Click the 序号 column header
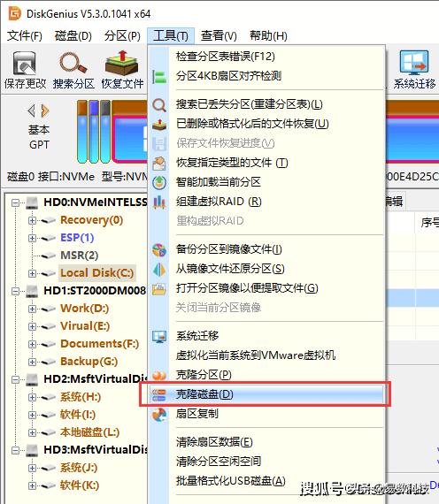Viewport: 439px width, 504px height. [429, 222]
